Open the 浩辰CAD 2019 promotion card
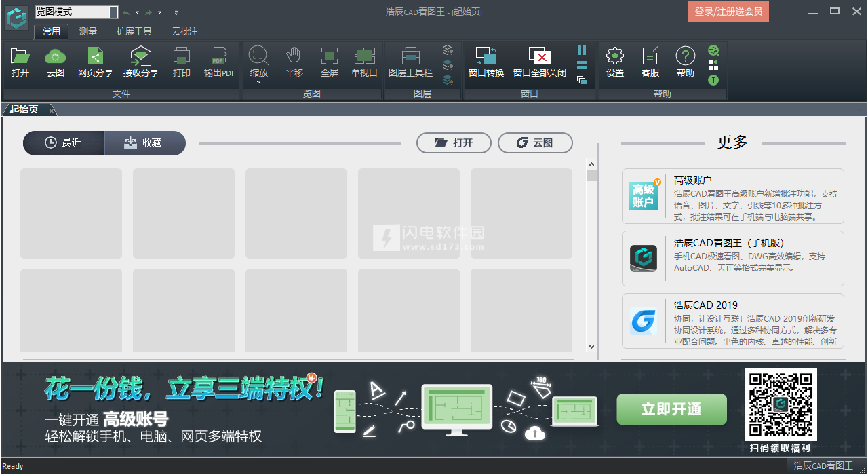This screenshot has height=475, width=868. click(x=733, y=321)
